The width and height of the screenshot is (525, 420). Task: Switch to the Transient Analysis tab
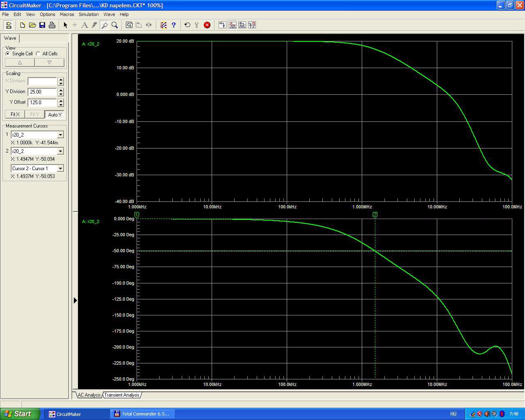coord(122,395)
